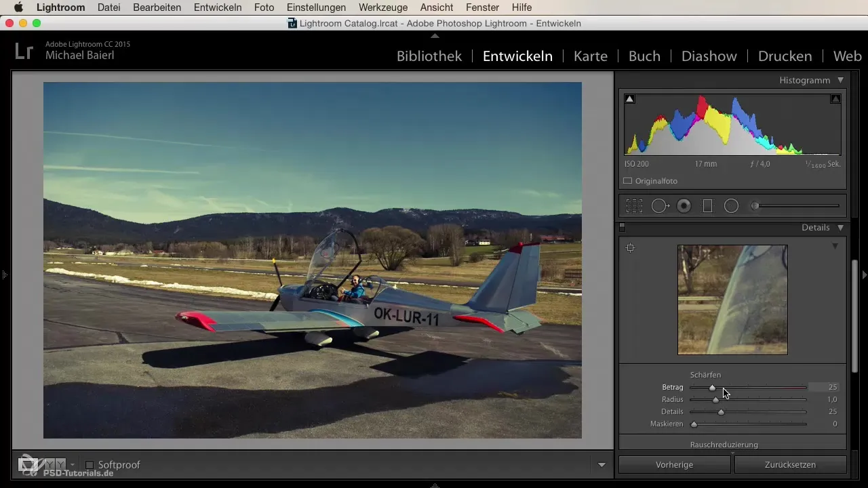Click the Vorherige button
Image resolution: width=868 pixels, height=488 pixels.
coord(674,465)
